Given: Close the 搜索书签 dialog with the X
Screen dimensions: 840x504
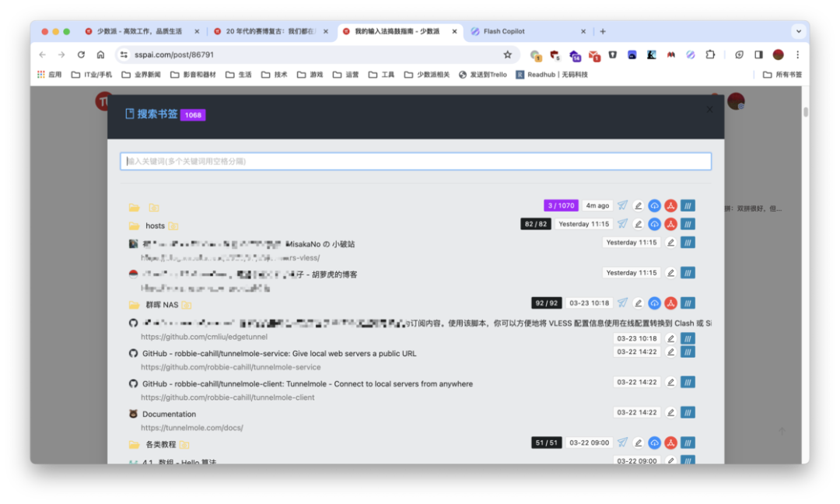Looking at the screenshot, I should tap(709, 109).
